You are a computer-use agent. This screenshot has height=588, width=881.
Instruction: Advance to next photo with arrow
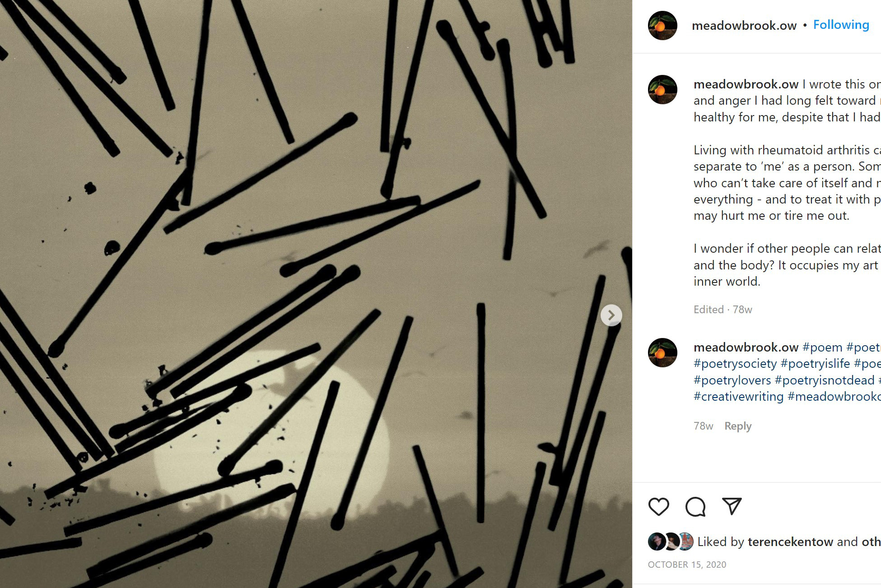(x=611, y=315)
